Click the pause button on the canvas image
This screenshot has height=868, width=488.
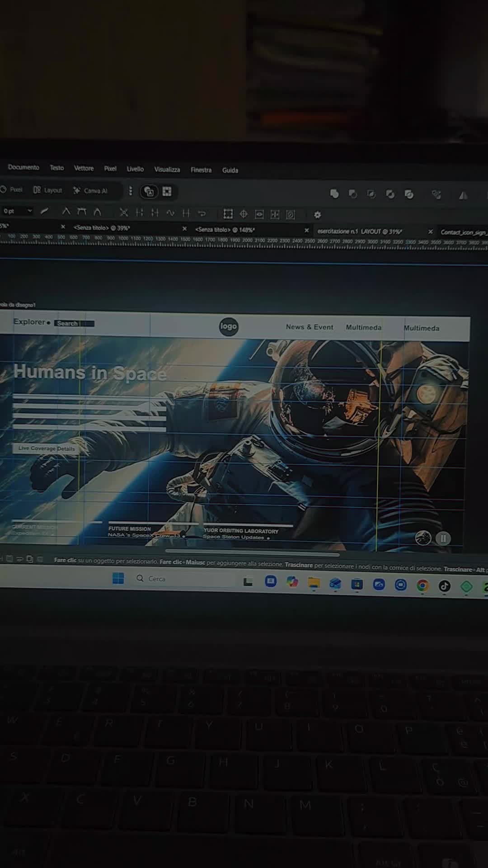tap(443, 538)
